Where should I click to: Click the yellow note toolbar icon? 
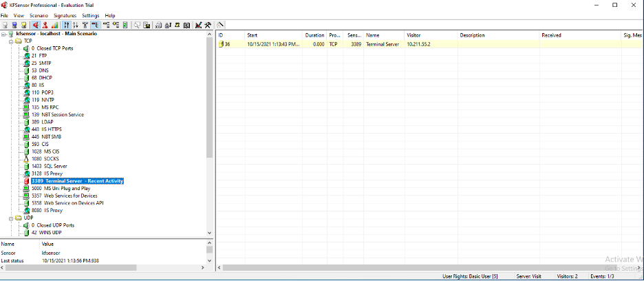(x=177, y=25)
